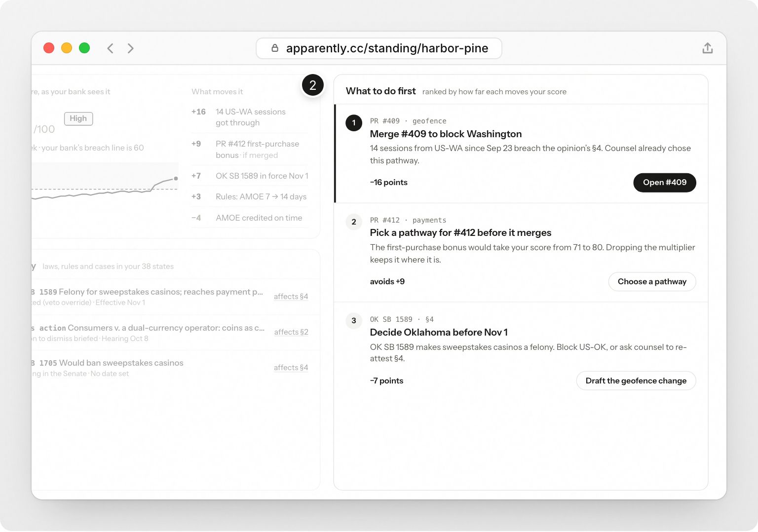Open #409 with the dark button
The image size is (758, 532).
pyautogui.click(x=664, y=183)
